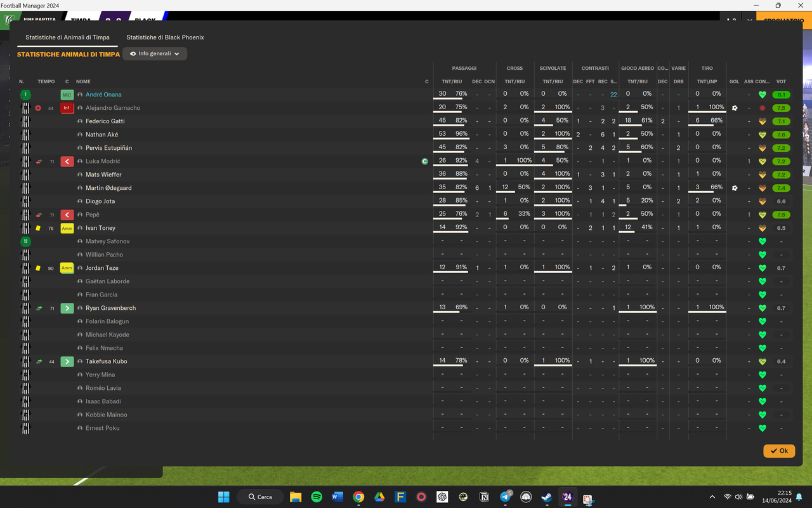The width and height of the screenshot is (812, 508).
Task: Click the red condition indicator for Alejandro Garnacho
Action: click(x=763, y=108)
